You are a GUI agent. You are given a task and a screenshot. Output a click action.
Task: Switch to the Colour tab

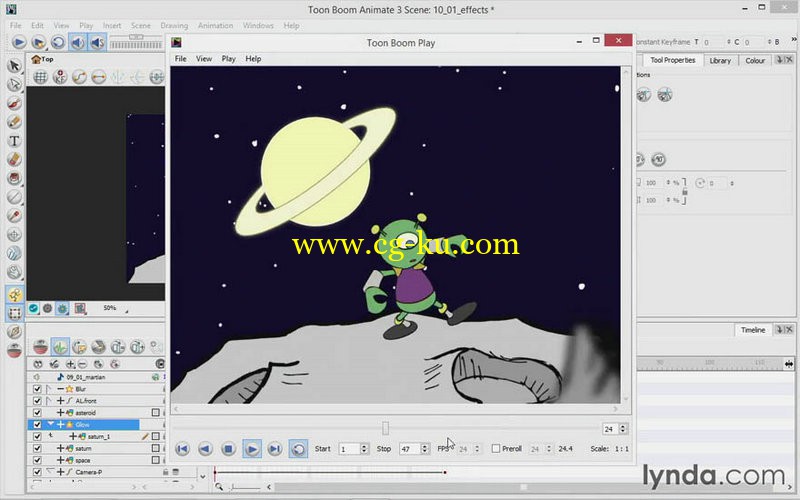pyautogui.click(x=755, y=60)
